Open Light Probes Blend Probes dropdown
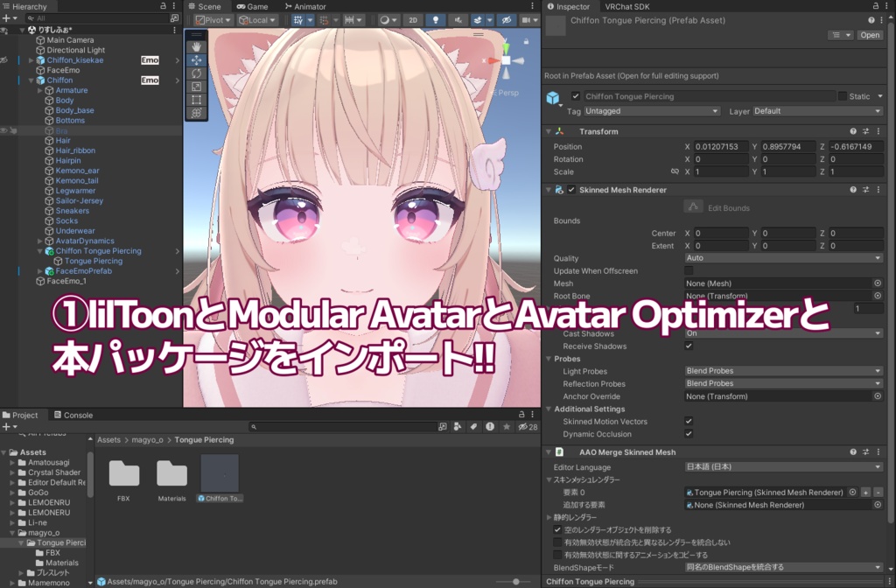The height and width of the screenshot is (588, 896). (x=784, y=371)
